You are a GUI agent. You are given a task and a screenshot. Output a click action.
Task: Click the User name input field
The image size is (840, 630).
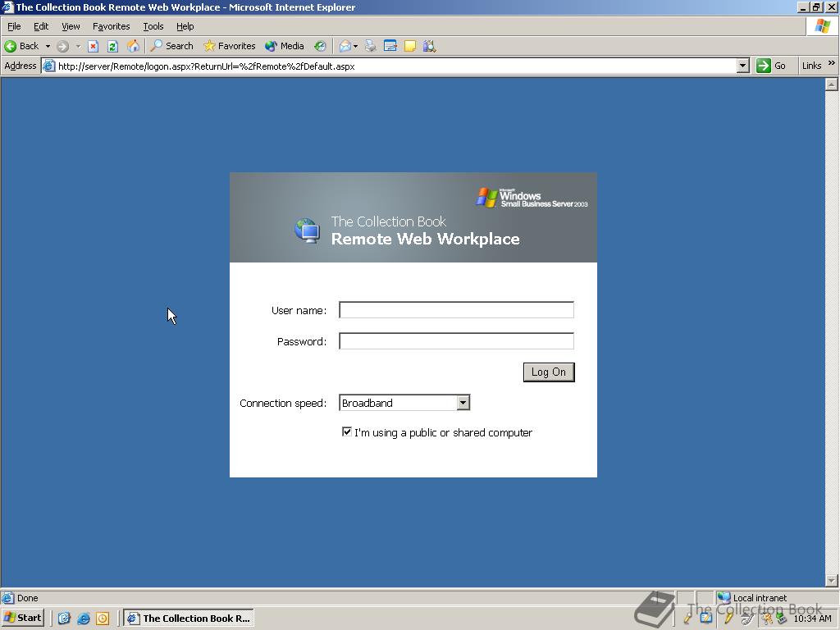coord(456,310)
